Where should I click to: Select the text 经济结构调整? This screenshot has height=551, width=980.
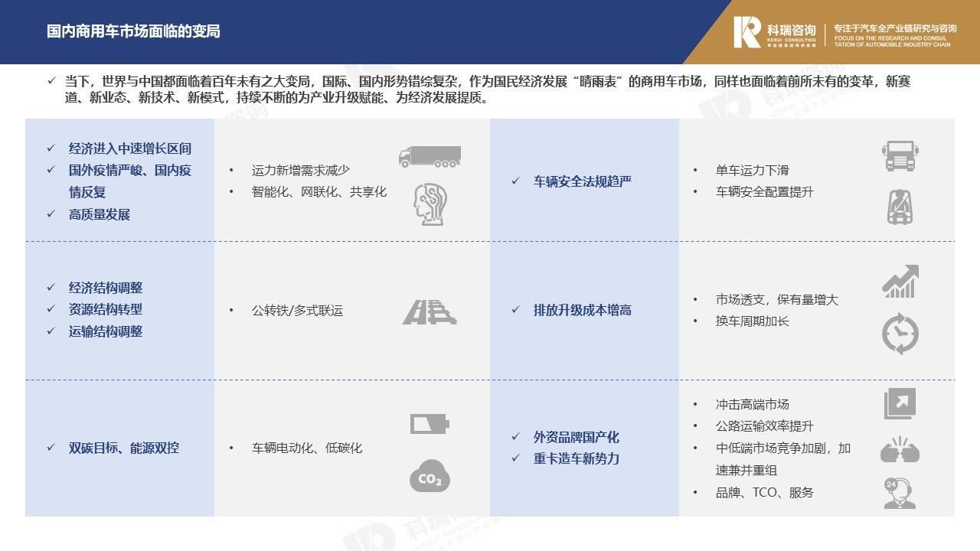106,288
